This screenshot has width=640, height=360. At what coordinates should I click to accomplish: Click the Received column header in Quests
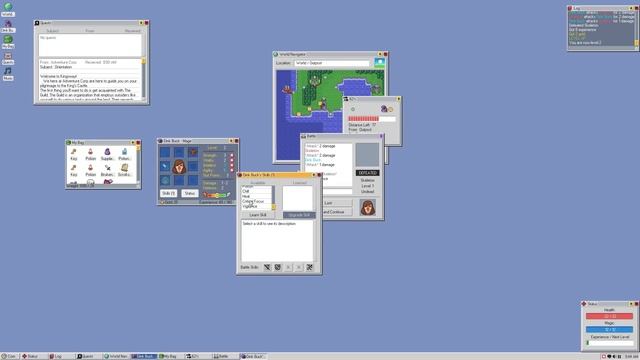(133, 31)
